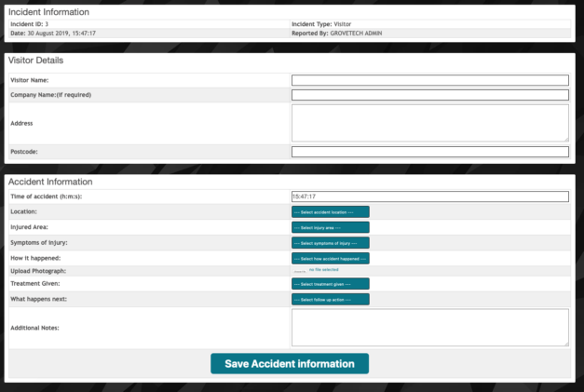Select the Postcode input field
Screen dimensions: 584x392
(x=429, y=152)
